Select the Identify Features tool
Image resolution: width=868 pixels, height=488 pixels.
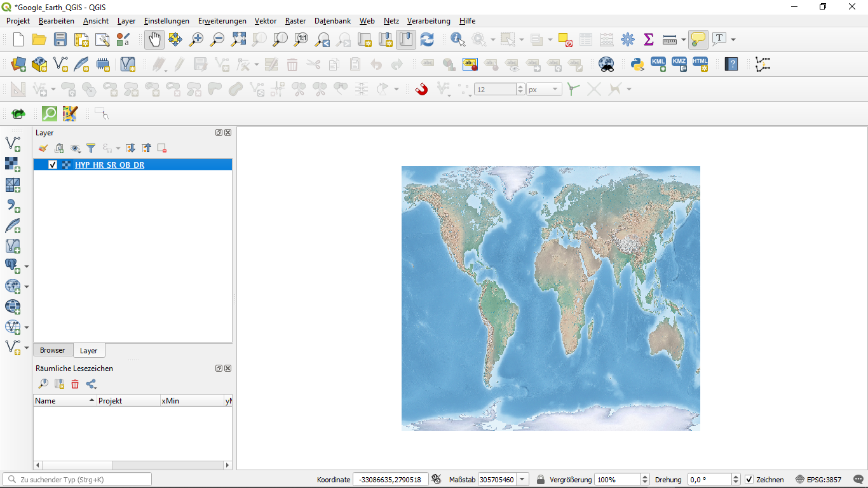[x=458, y=39]
